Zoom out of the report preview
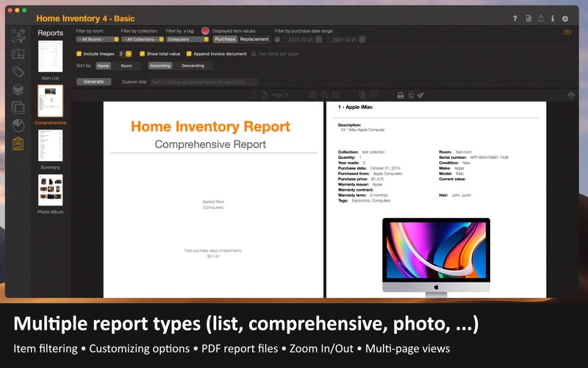 [x=337, y=95]
